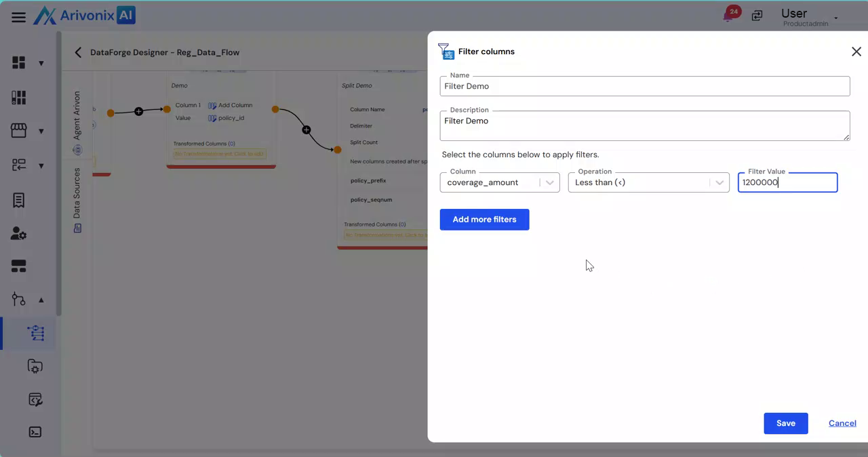Click the folder settings icon in sidebar
This screenshot has height=457, width=868.
(x=35, y=366)
